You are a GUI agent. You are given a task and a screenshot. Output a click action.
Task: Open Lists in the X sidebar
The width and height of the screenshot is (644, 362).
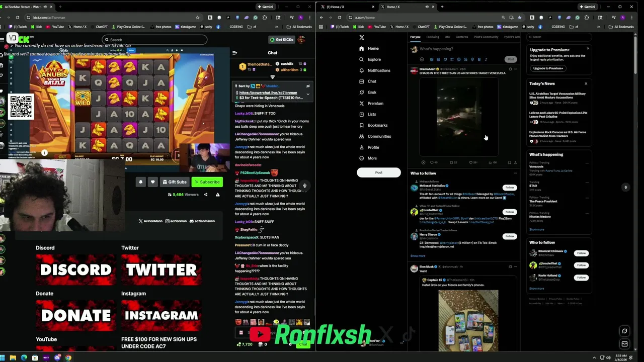point(367,115)
